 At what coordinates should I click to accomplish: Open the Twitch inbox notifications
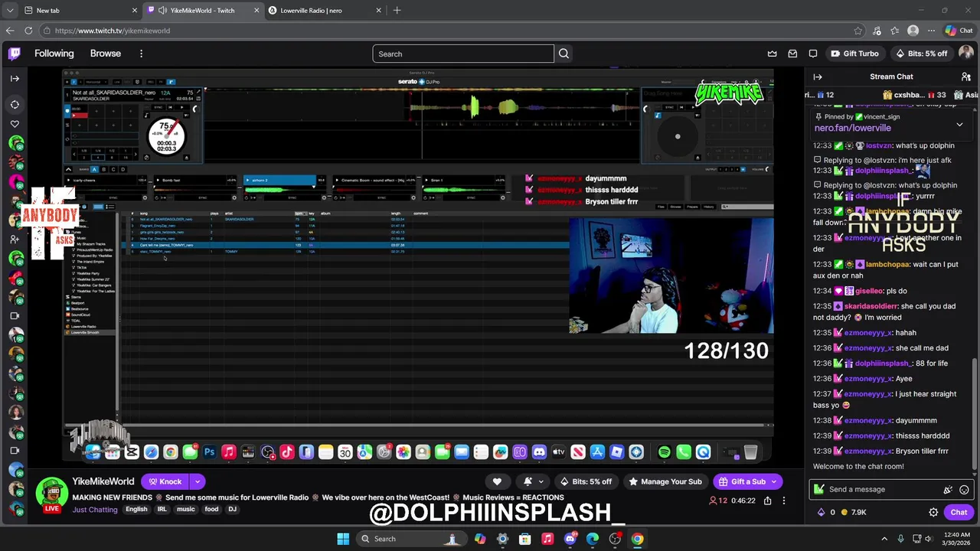(x=792, y=54)
